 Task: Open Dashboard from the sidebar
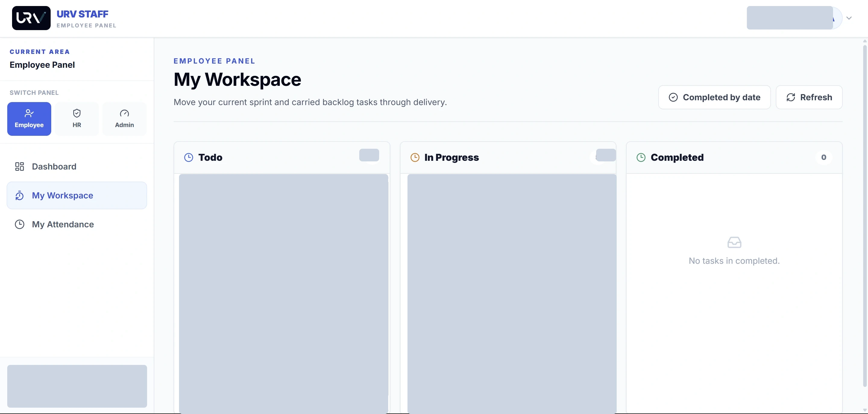point(77,167)
